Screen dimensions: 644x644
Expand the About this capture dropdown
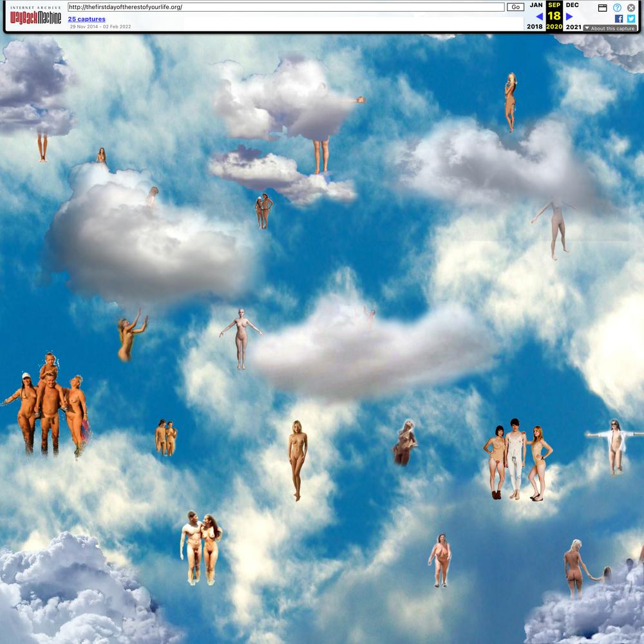610,28
